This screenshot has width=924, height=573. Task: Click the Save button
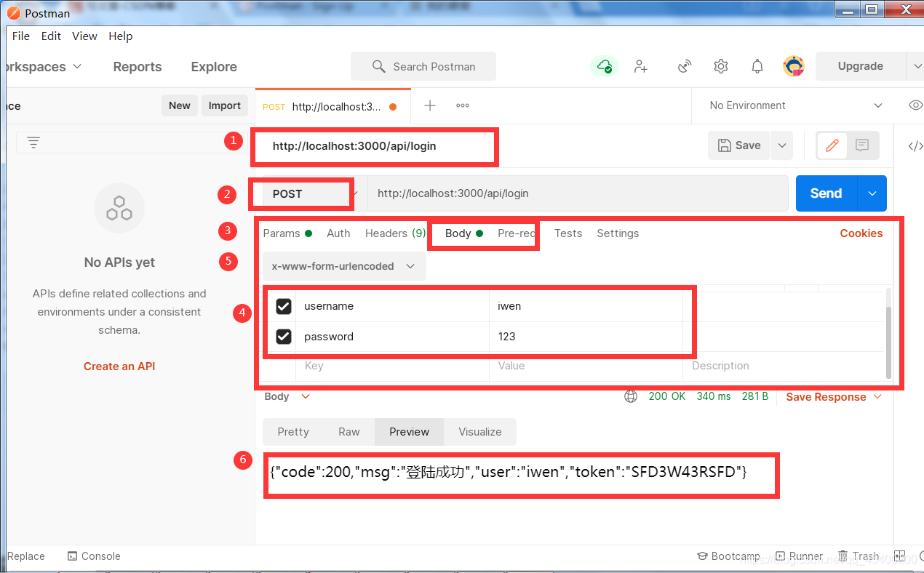(x=739, y=145)
